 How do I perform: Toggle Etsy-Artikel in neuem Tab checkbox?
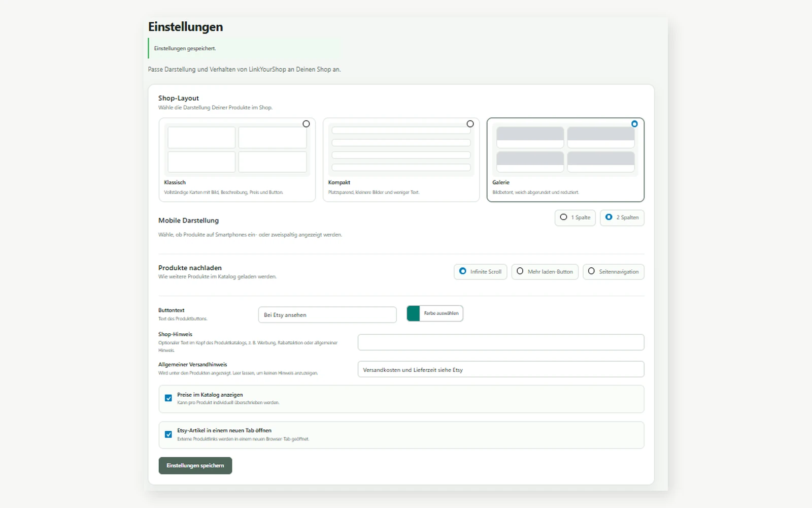click(x=168, y=434)
